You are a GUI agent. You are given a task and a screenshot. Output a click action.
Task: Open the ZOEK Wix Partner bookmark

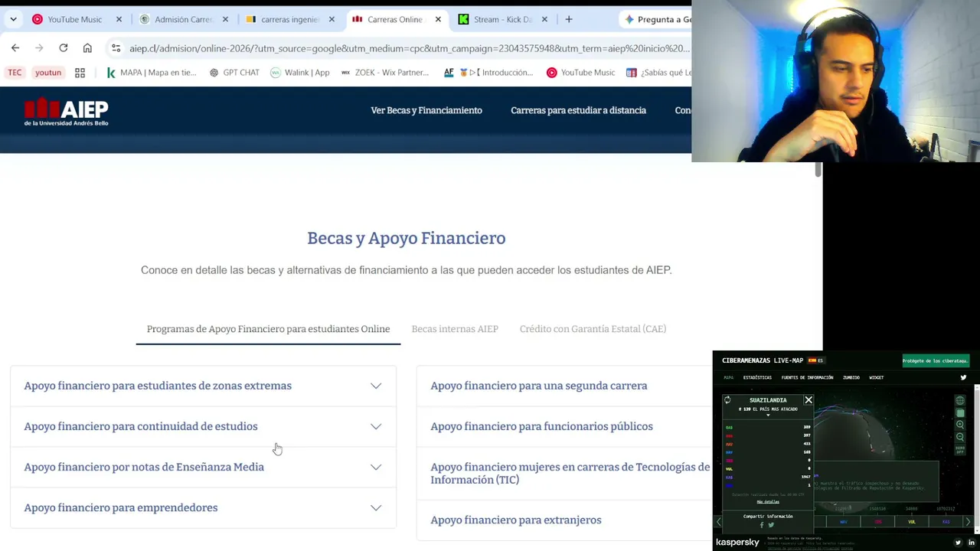pyautogui.click(x=385, y=73)
